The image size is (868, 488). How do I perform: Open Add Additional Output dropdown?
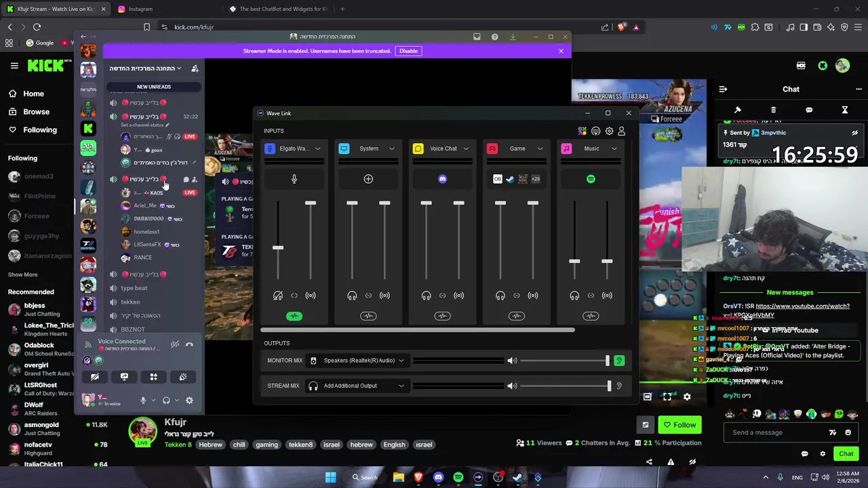[x=357, y=386]
